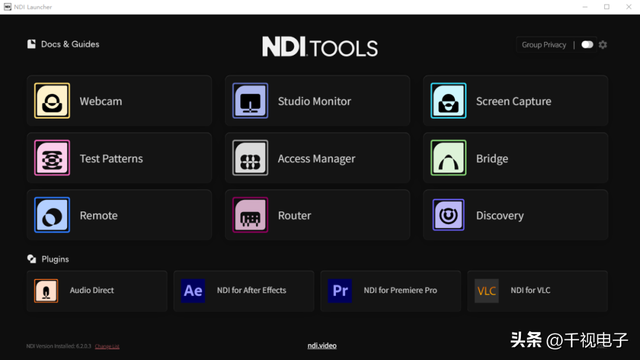Click the NDI Launcher title bar icon
Image resolution: width=640 pixels, height=360 pixels.
click(x=7, y=7)
